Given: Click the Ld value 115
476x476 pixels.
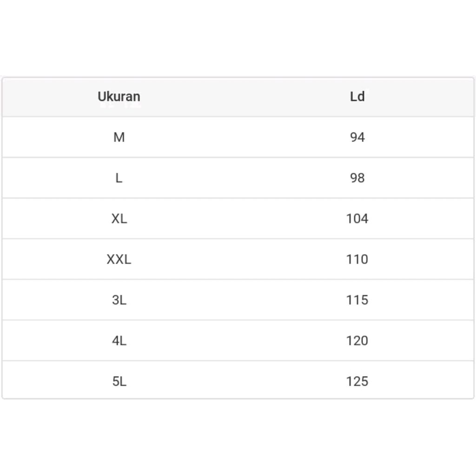Looking at the screenshot, I should (357, 300).
